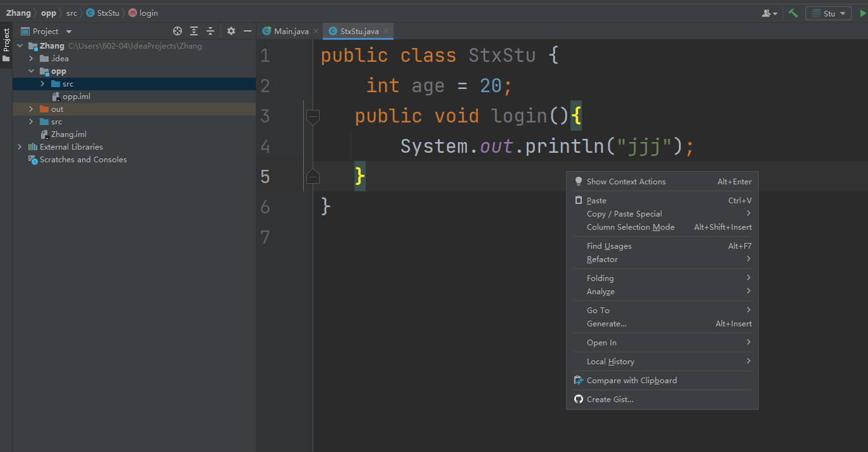Open the Folding submenu

pyautogui.click(x=662, y=278)
